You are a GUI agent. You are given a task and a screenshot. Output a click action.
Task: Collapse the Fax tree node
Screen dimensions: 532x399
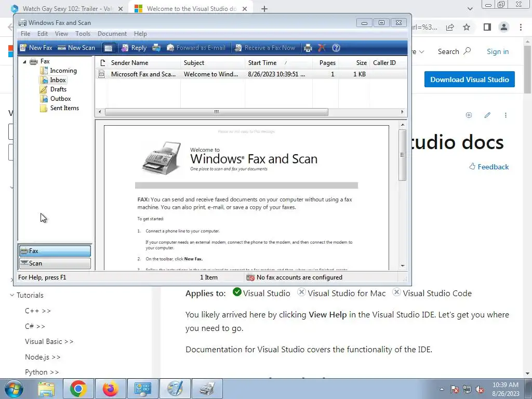tap(24, 62)
